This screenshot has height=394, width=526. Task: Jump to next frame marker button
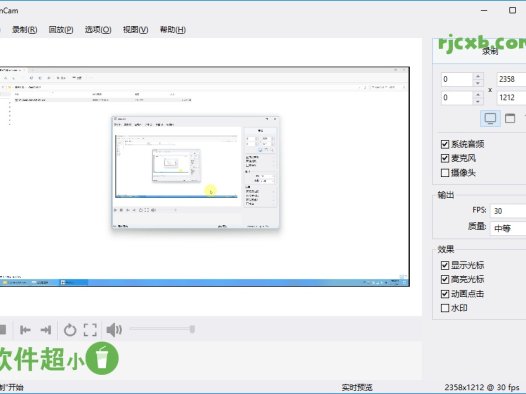click(x=46, y=330)
